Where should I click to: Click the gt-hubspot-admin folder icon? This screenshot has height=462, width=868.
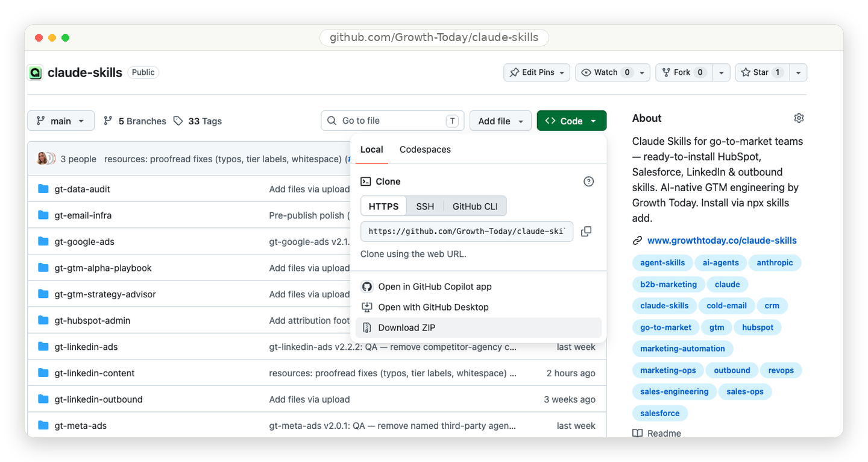click(x=43, y=320)
